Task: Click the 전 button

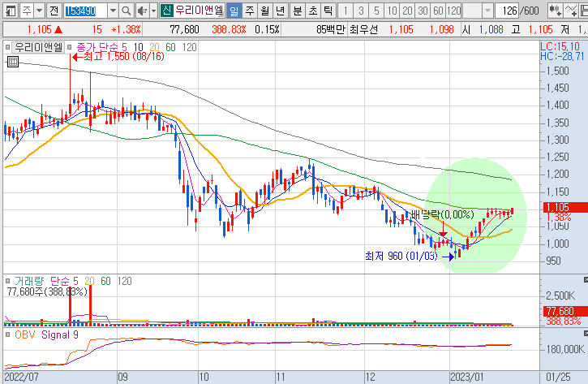Action: pyautogui.click(x=54, y=11)
